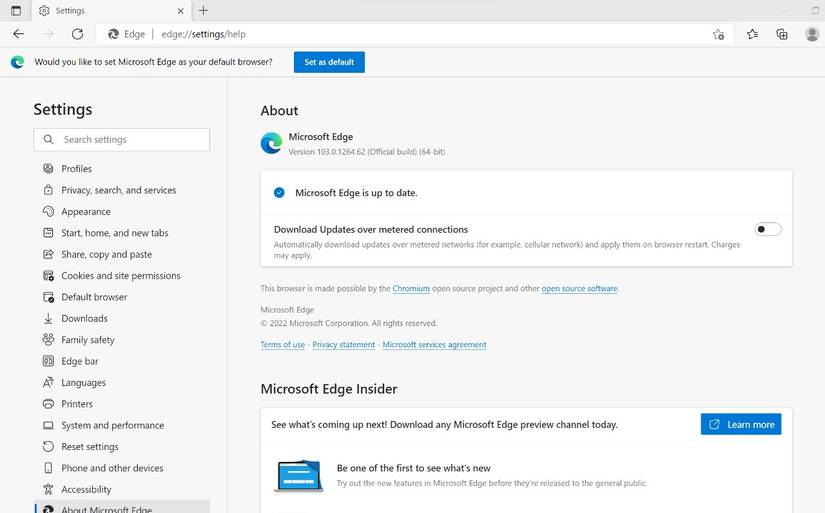Click the Search settings field
The image size is (825, 513).
[122, 140]
